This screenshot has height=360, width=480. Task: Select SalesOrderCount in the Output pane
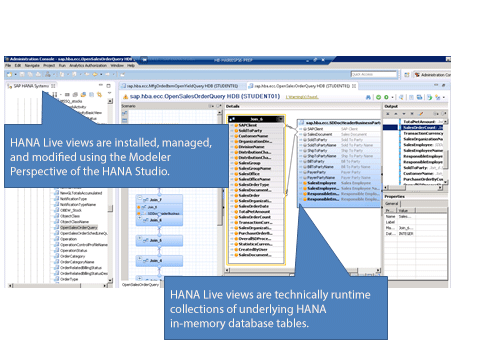[x=422, y=128]
